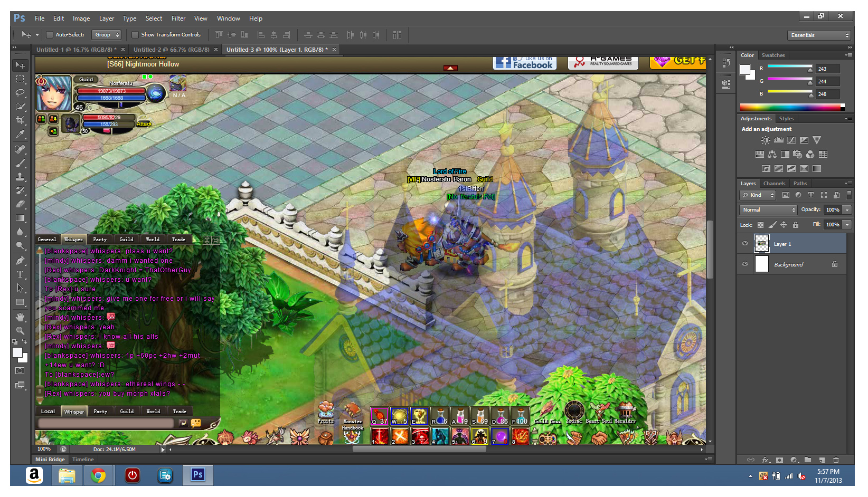Select the Eyedropper tool
The height and width of the screenshot is (497, 868).
tap(20, 134)
